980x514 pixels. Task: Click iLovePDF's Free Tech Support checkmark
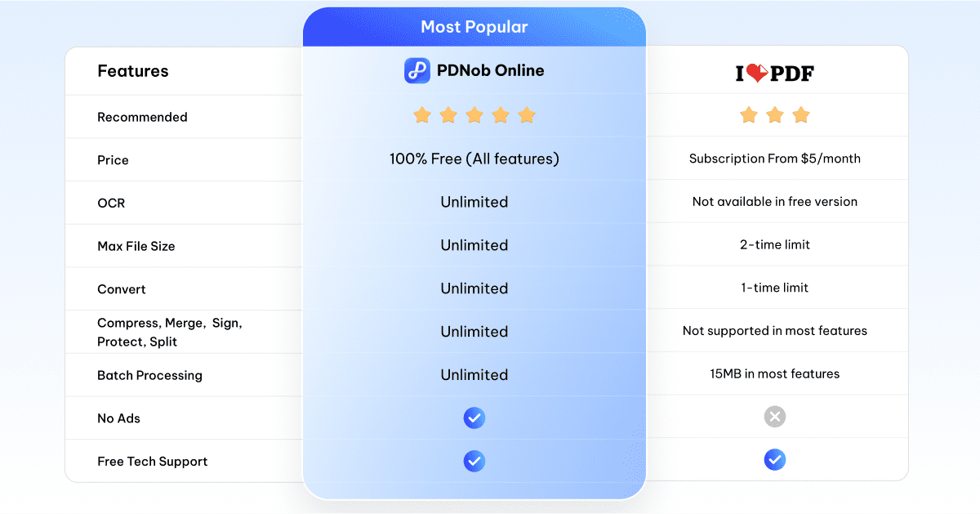point(775,460)
